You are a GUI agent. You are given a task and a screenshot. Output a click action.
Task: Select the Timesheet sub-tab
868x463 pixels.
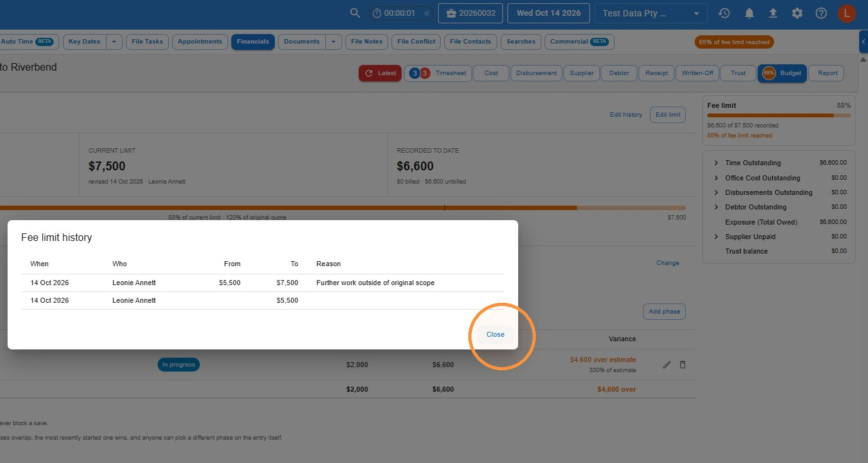pyautogui.click(x=437, y=73)
